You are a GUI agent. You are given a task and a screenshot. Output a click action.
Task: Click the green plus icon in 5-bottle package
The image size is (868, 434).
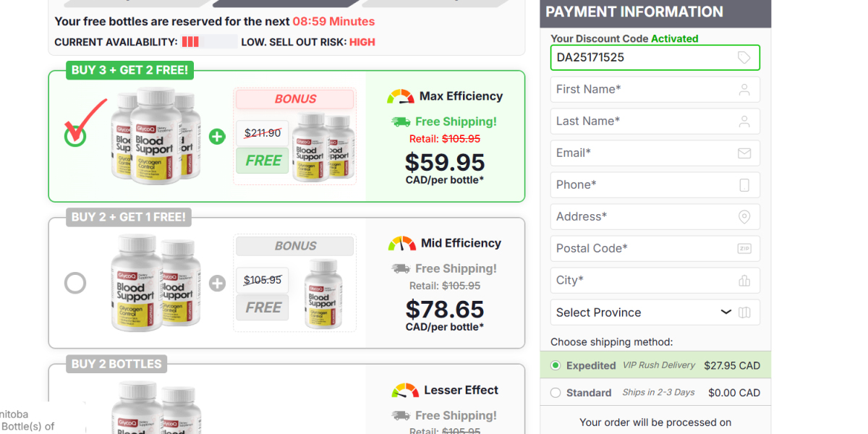point(217,136)
